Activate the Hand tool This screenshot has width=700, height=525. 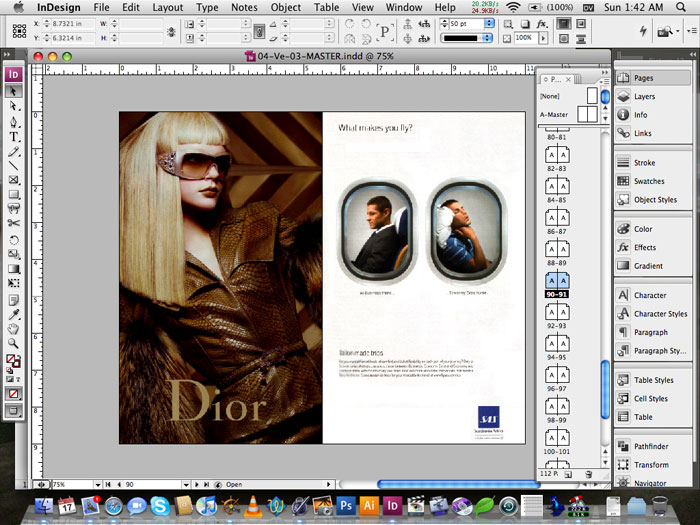tap(14, 328)
